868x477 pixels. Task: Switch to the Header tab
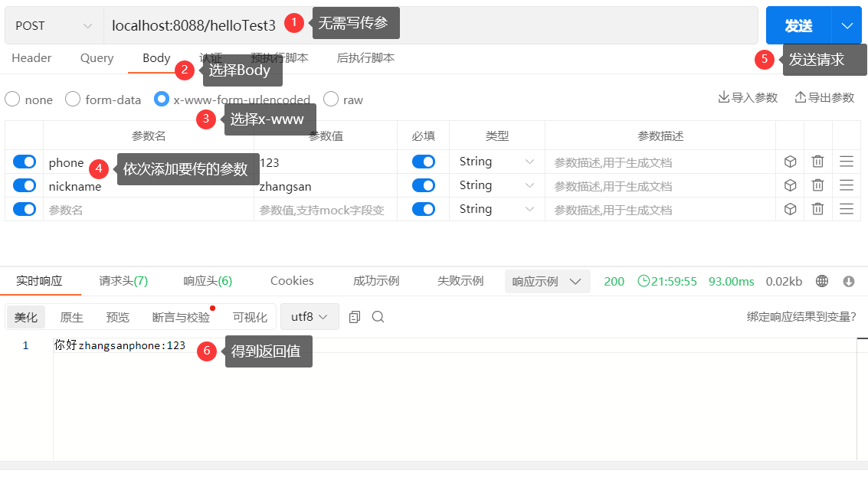tap(31, 58)
